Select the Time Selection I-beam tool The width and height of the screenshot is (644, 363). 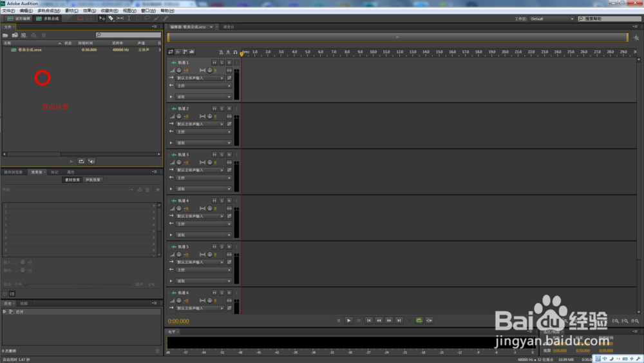pos(129,19)
